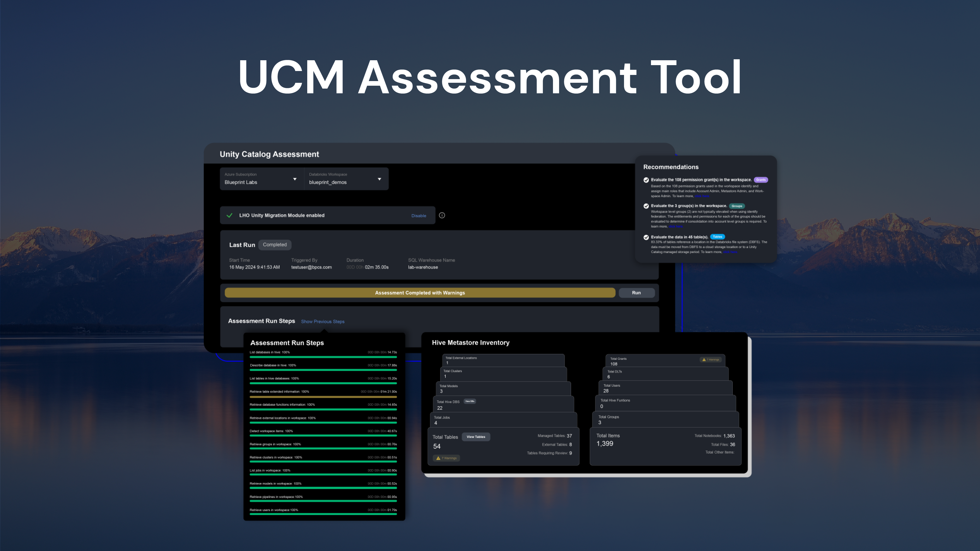Click the info icon next to Disable
The width and height of the screenshot is (980, 551).
(x=442, y=215)
